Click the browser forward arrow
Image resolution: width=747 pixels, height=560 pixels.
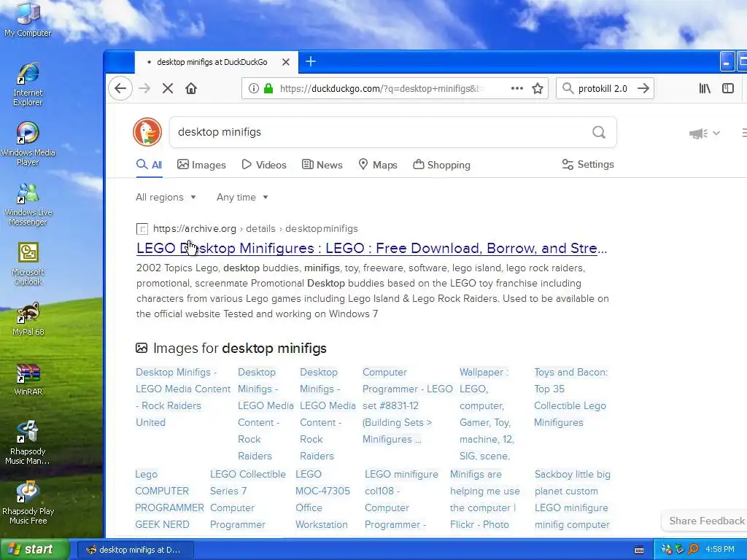point(144,88)
